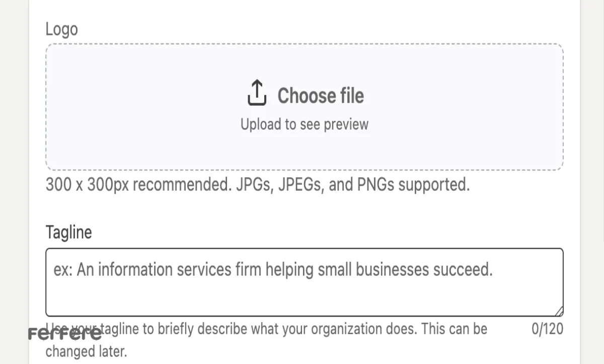Click the Tagline field label
Image resolution: width=604 pixels, height=364 pixels.
click(69, 233)
